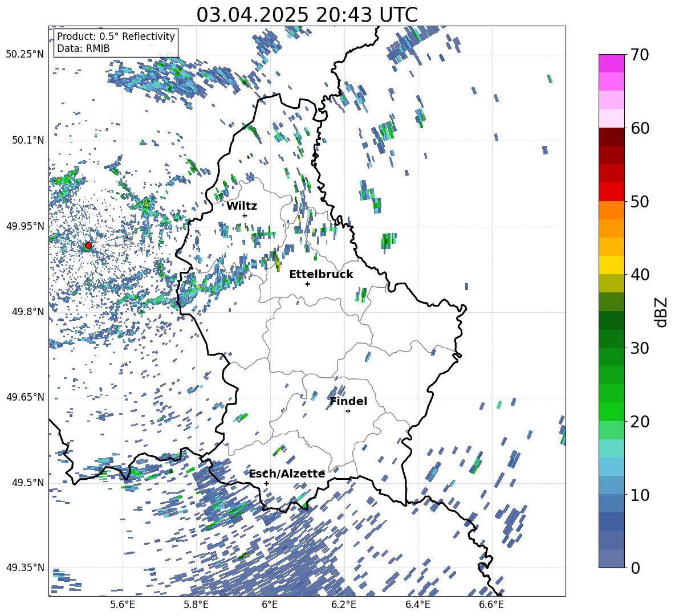Click the dBZ colorbar label
The image size is (675, 616).
pos(662,312)
